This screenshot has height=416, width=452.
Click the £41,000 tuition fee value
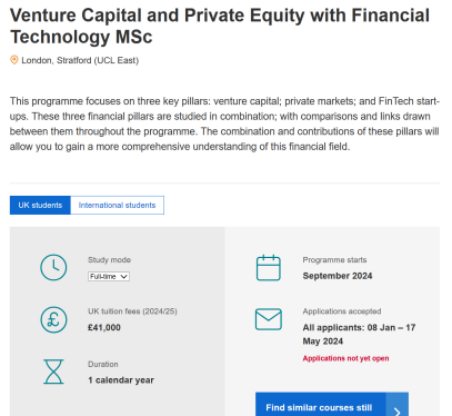pos(104,328)
